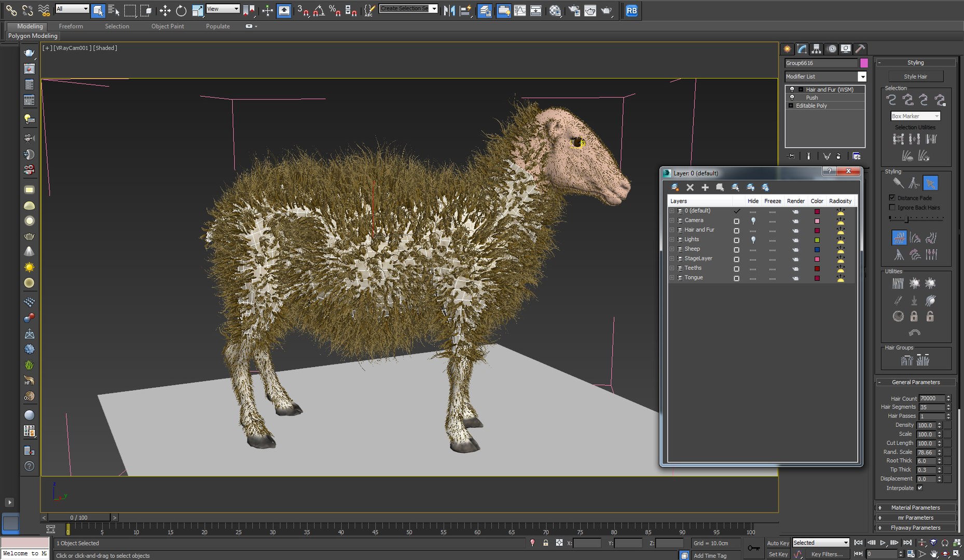
Task: Click Play Animation button
Action: click(x=883, y=543)
